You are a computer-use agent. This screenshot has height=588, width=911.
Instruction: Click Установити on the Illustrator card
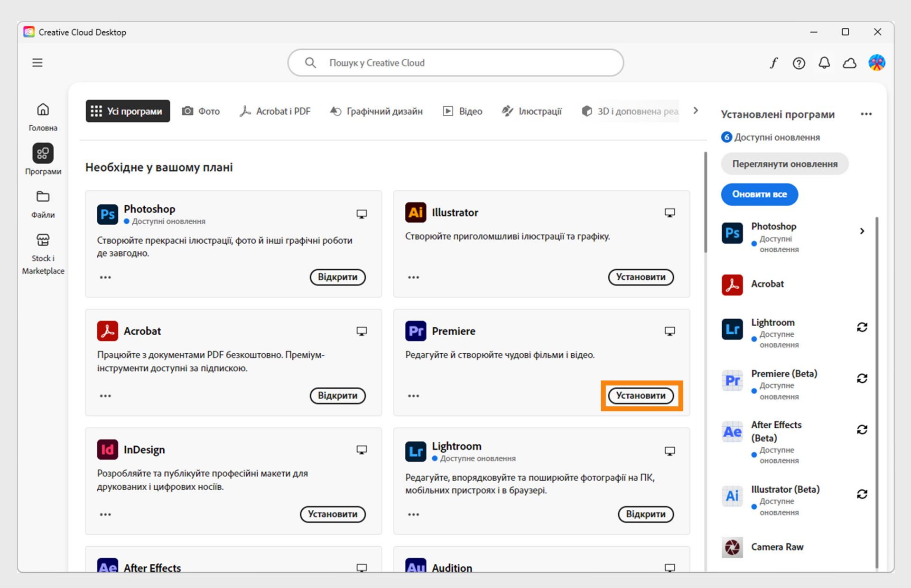(641, 277)
